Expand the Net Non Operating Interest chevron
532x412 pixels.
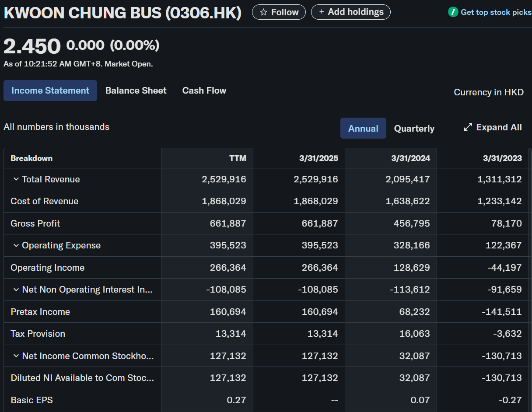(x=16, y=290)
